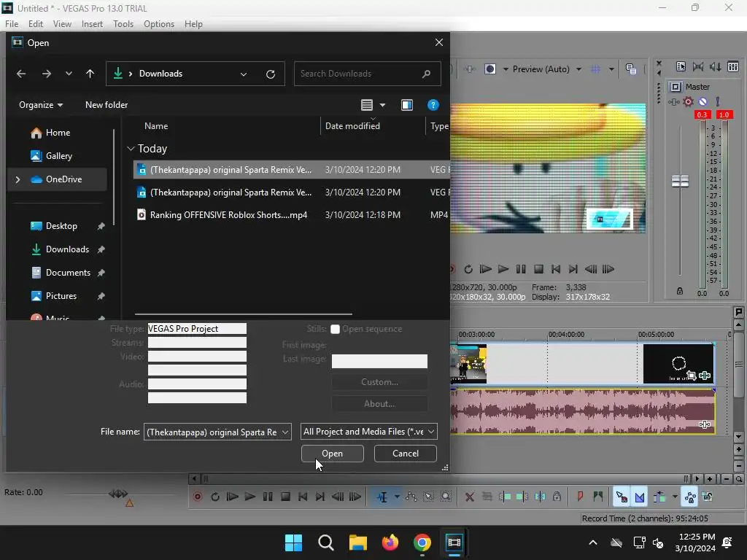Open the File menu

[x=12, y=24]
